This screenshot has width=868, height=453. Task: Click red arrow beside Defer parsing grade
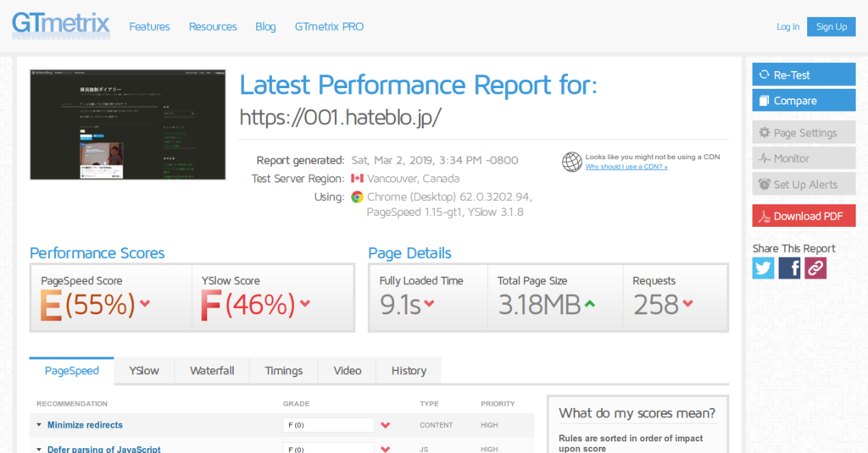pyautogui.click(x=386, y=449)
